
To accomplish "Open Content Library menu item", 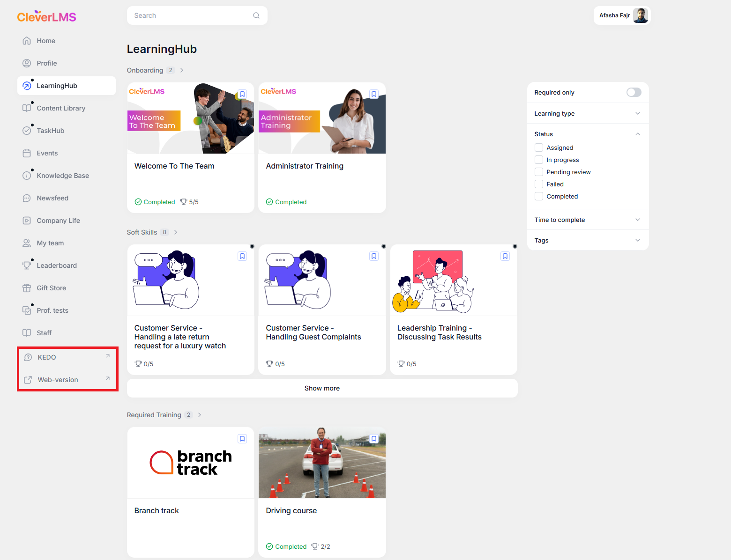I will click(67, 108).
